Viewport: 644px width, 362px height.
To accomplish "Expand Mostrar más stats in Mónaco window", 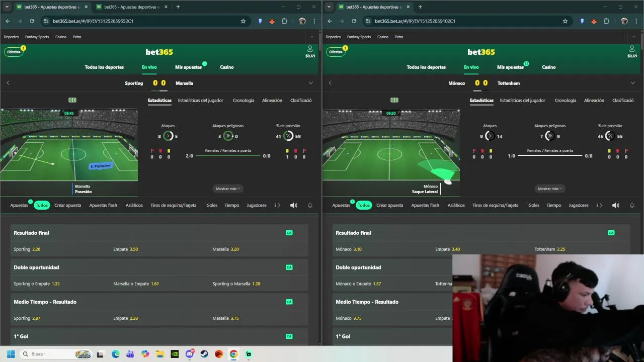I will click(x=550, y=189).
